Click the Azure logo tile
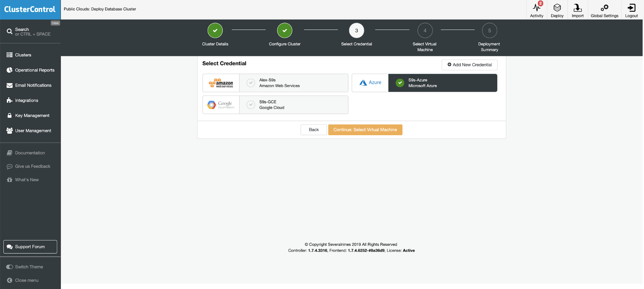Screen dimensions: 644x289 [x=370, y=83]
